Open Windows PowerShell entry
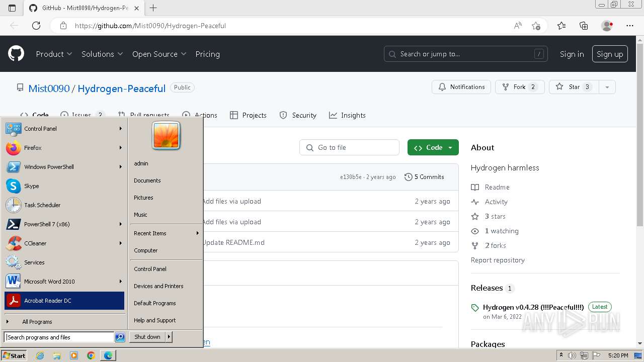 point(64,167)
